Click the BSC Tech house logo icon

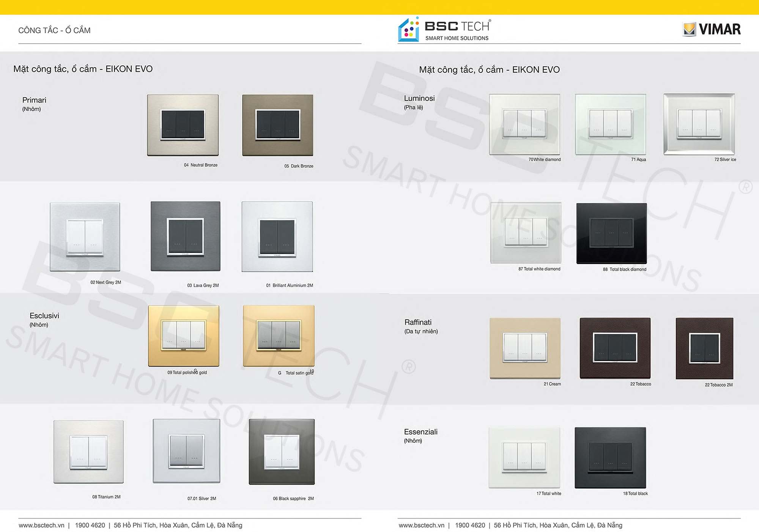click(x=409, y=29)
